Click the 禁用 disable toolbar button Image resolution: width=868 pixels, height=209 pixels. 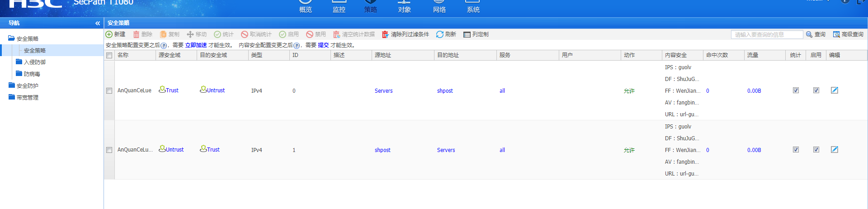316,34
